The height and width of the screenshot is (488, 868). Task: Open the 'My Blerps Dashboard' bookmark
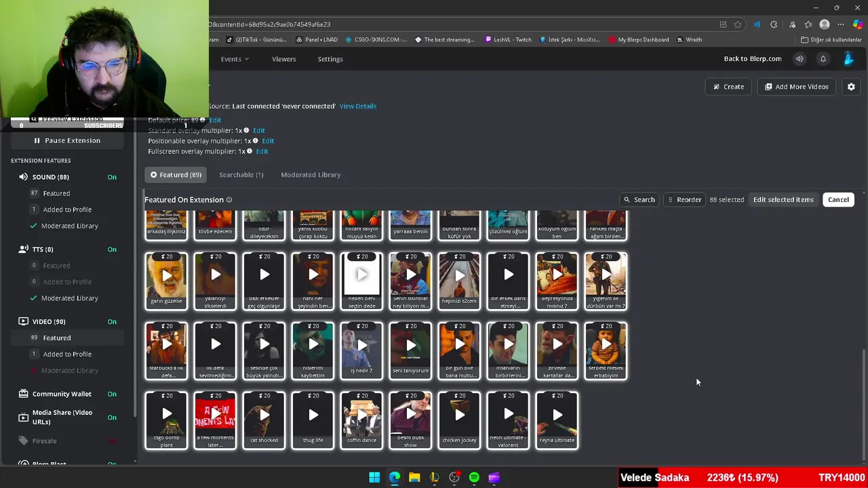(639, 39)
